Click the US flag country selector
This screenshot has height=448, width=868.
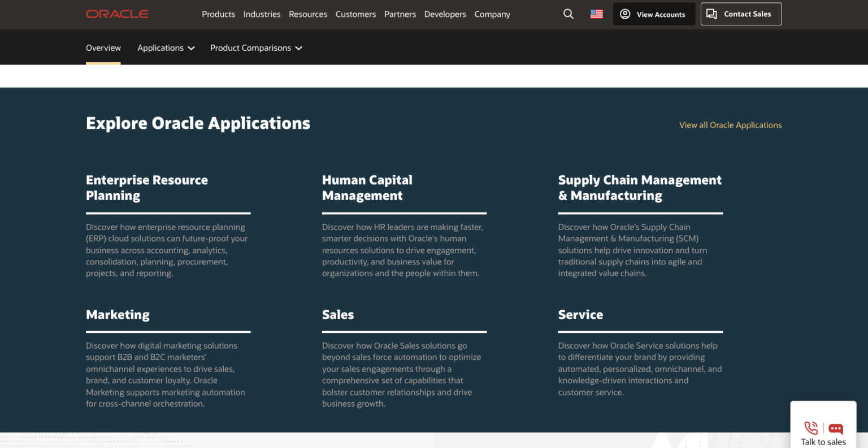pos(596,14)
